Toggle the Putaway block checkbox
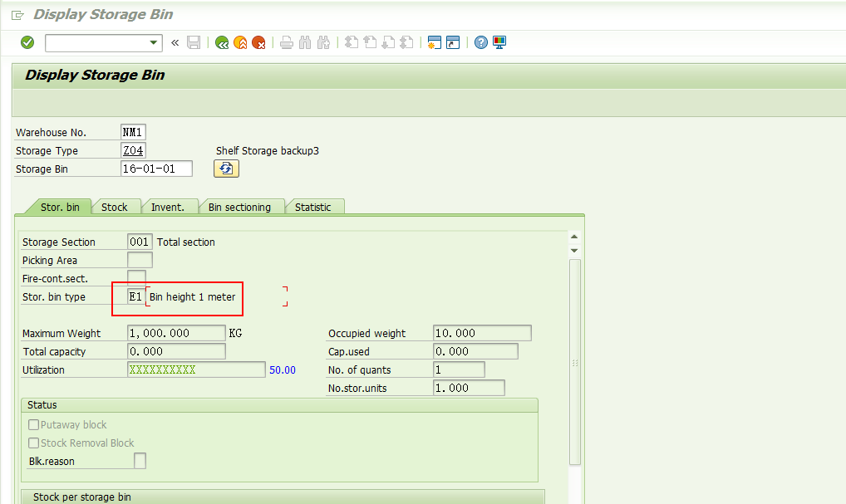Screen dimensions: 846x504 (x=33, y=424)
